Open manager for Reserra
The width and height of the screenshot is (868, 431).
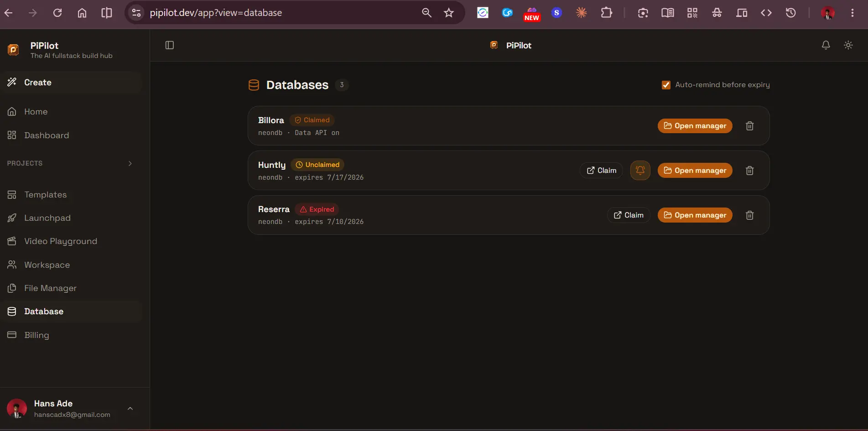pyautogui.click(x=695, y=215)
